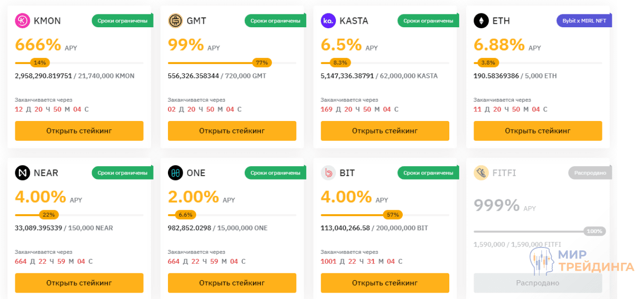Click the NEAR coin icon
644x299 pixels.
[x=22, y=173]
